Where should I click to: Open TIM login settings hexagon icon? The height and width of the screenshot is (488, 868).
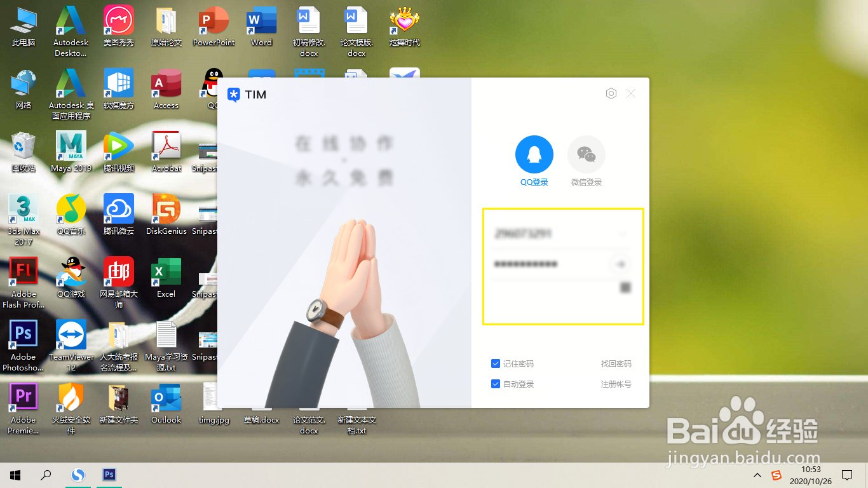click(x=611, y=93)
